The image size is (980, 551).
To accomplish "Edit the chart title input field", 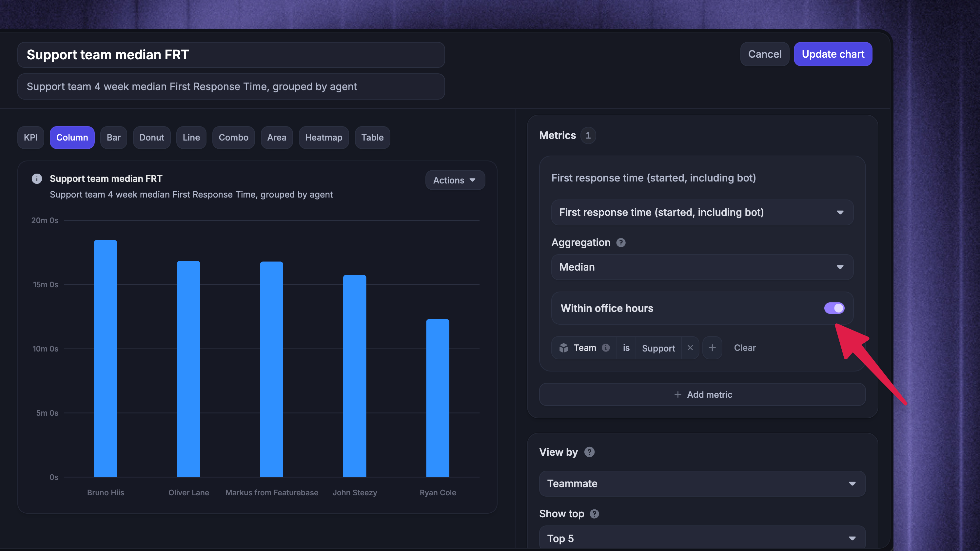I will tap(231, 55).
